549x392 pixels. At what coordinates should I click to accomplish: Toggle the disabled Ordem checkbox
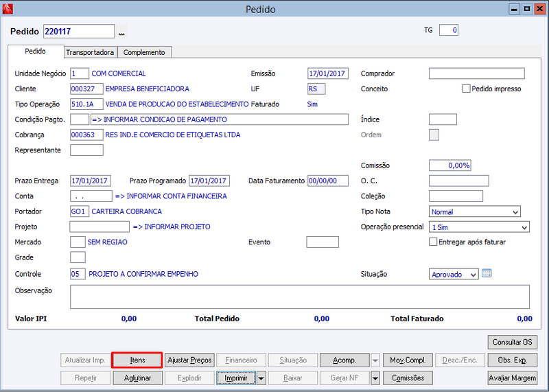(434, 135)
